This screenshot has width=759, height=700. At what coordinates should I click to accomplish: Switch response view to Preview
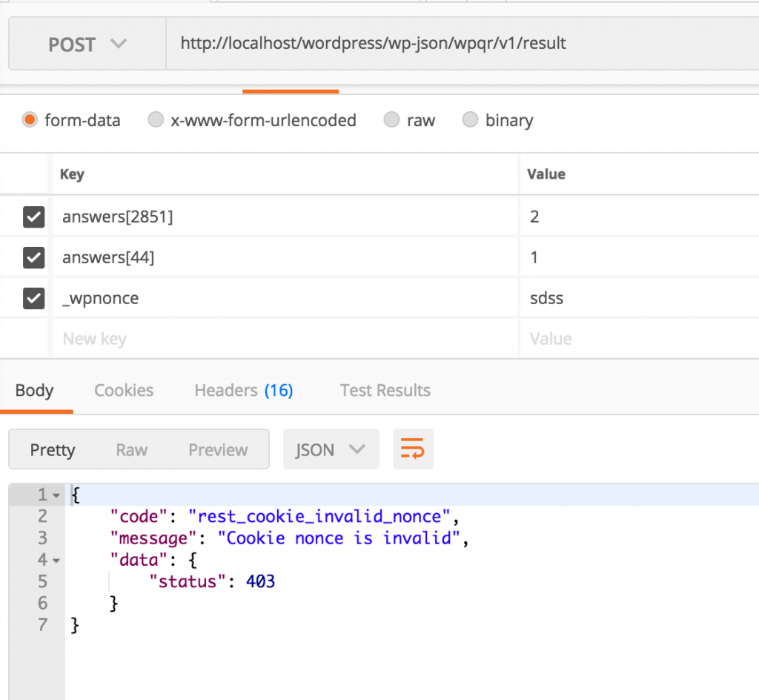[217, 449]
